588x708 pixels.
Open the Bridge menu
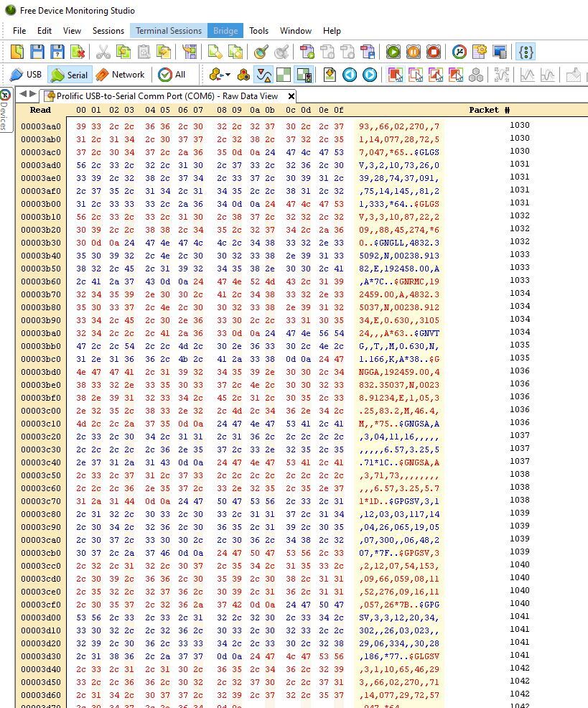point(225,31)
